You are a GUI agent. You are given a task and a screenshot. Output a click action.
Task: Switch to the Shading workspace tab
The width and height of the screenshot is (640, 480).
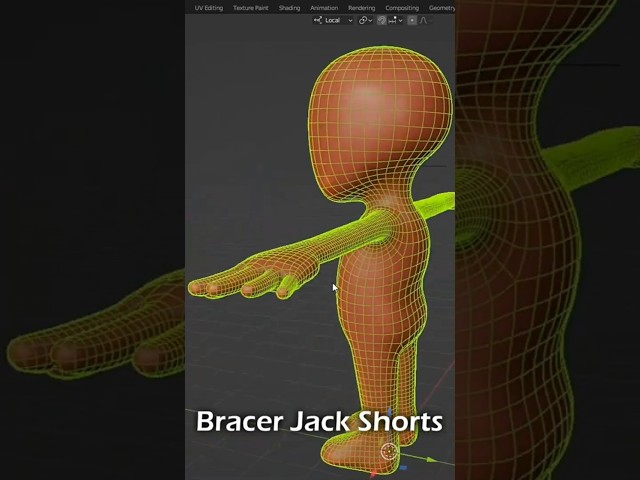289,8
